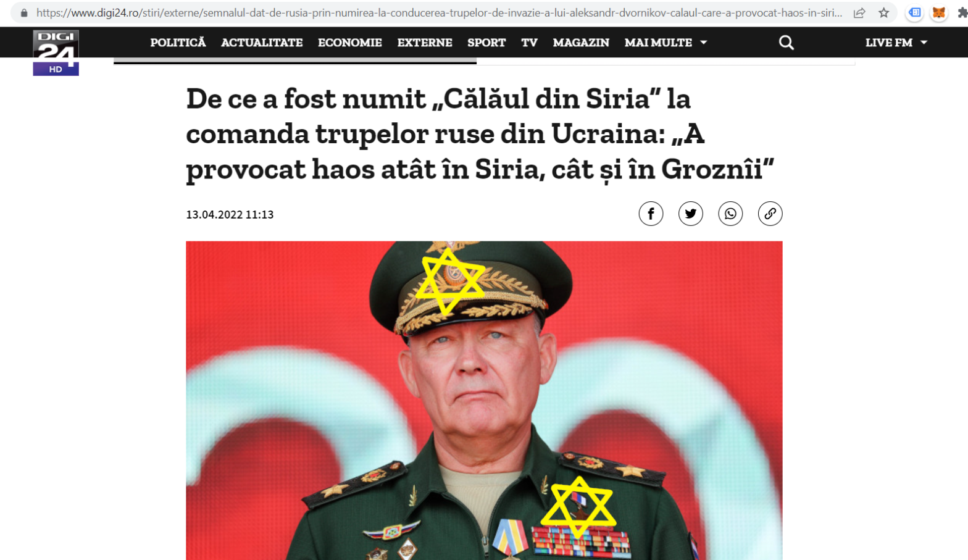Screen dimensions: 968x560
Task: Bookmark this page with star icon
Action: (x=884, y=13)
